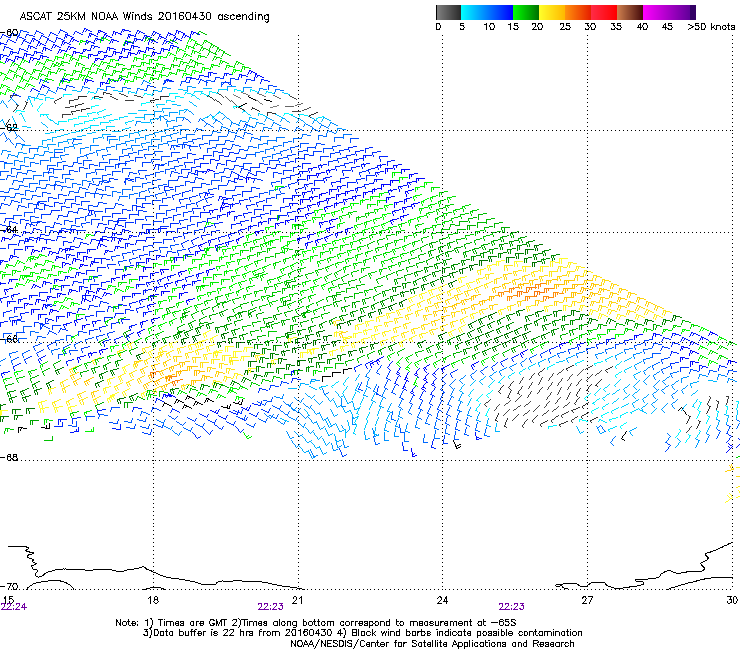Click the '21' longitude label on bottom axis
This screenshot has height=650, width=740.
(x=297, y=600)
